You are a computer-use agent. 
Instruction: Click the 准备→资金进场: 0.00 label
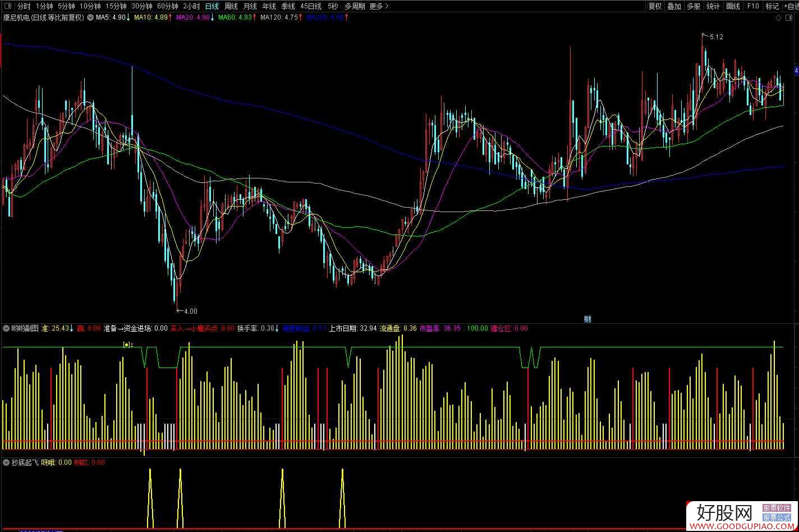136,328
